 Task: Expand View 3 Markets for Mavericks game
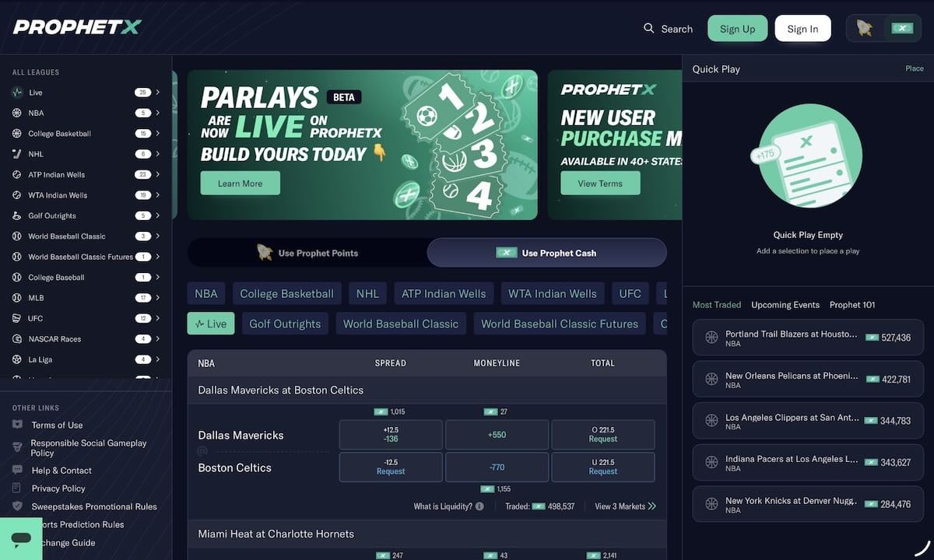(x=626, y=506)
